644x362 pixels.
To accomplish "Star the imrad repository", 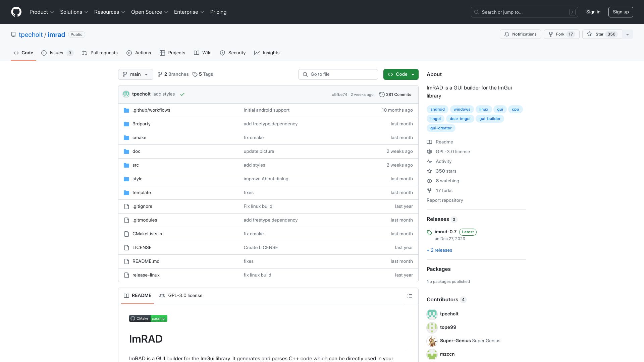I will coord(602,34).
